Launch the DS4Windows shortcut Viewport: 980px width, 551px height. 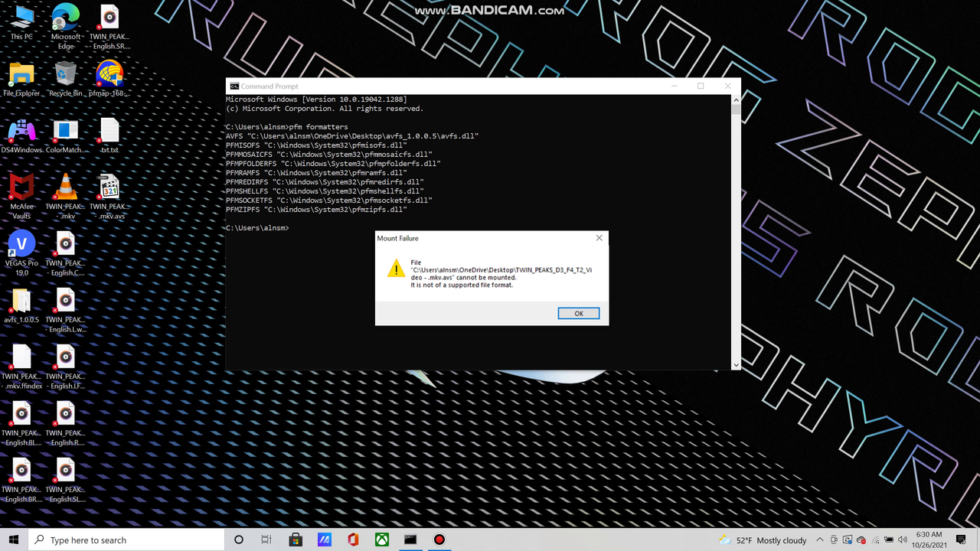pos(21,136)
